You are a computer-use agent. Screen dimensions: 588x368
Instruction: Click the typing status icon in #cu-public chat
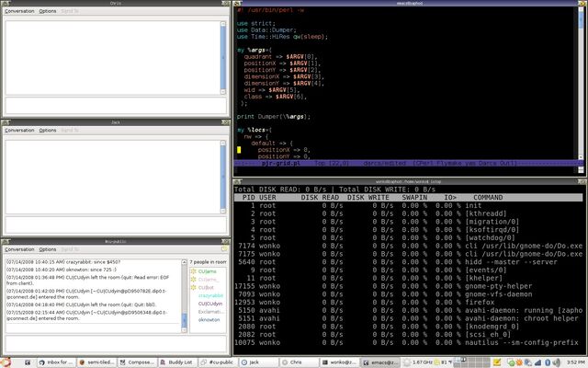point(224,249)
